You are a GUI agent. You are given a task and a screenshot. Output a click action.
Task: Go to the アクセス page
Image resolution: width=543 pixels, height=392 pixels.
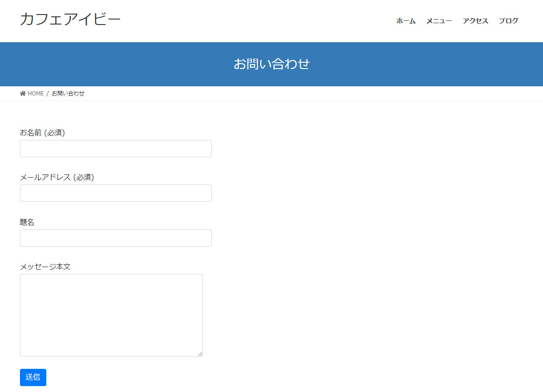click(475, 21)
